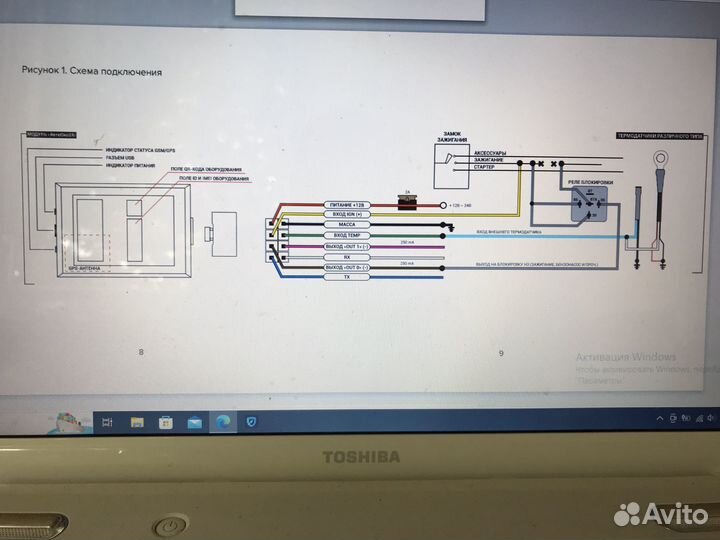Select the "RX" wire label
The height and width of the screenshot is (540, 720).
tap(347, 257)
